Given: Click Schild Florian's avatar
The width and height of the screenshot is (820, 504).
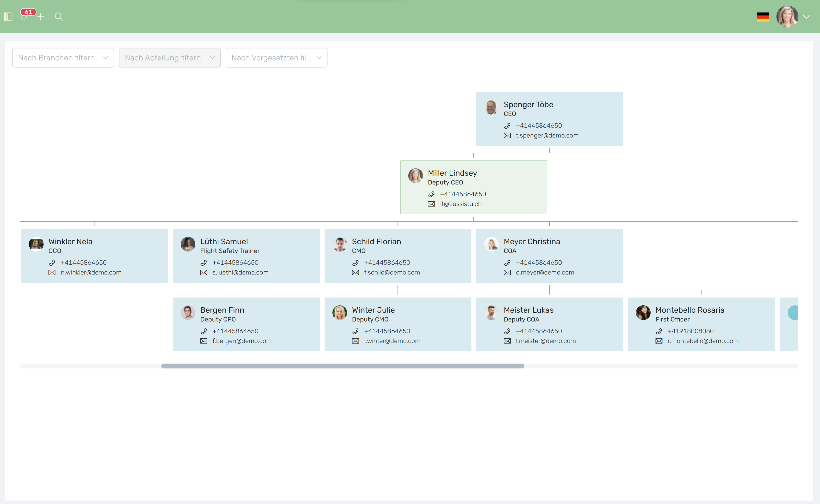Looking at the screenshot, I should 340,244.
